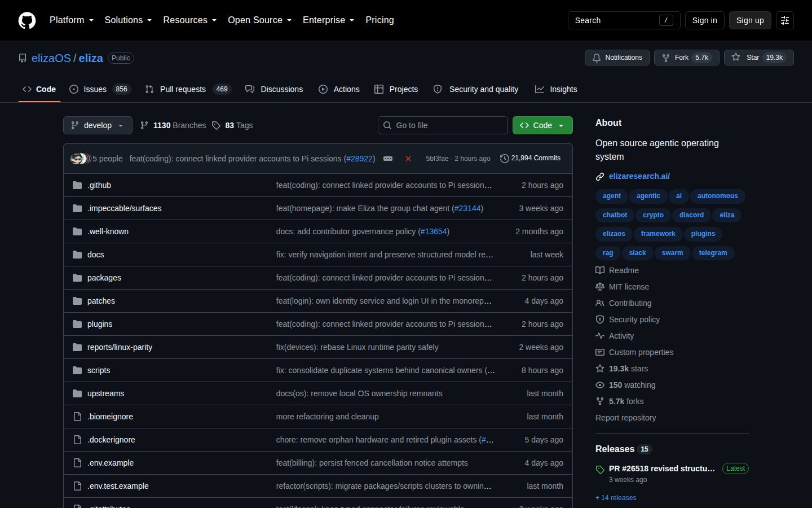
Task: Open the upstreams folder
Action: [105, 393]
